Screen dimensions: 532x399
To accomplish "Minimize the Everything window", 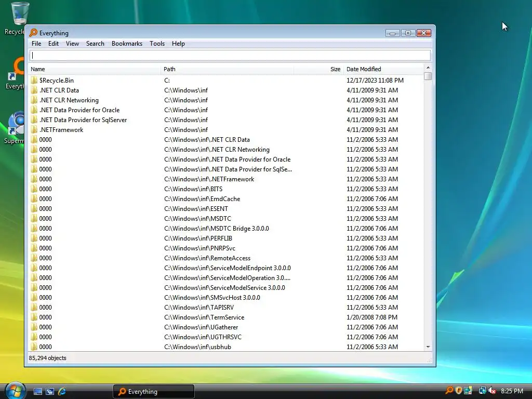I will pos(393,33).
